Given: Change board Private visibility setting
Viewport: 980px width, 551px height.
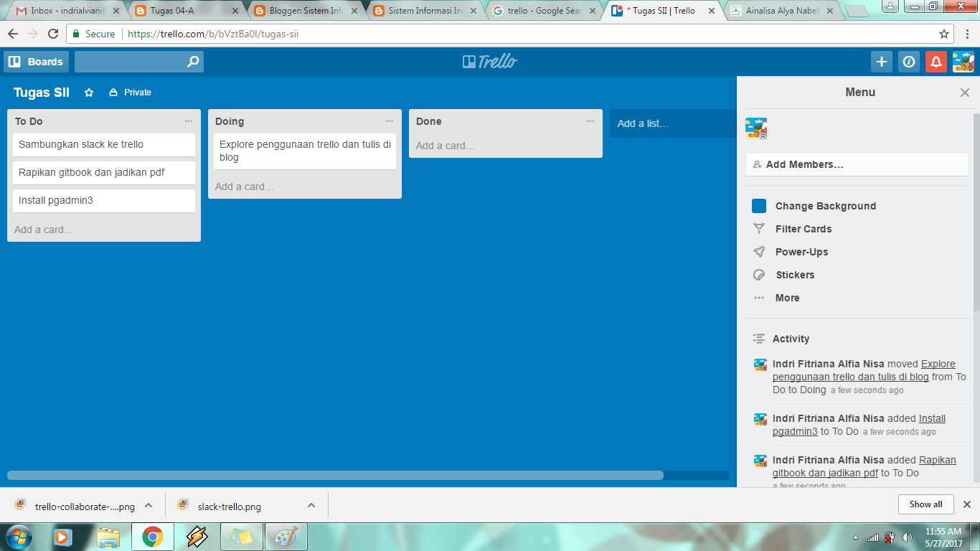Looking at the screenshot, I should tap(131, 93).
